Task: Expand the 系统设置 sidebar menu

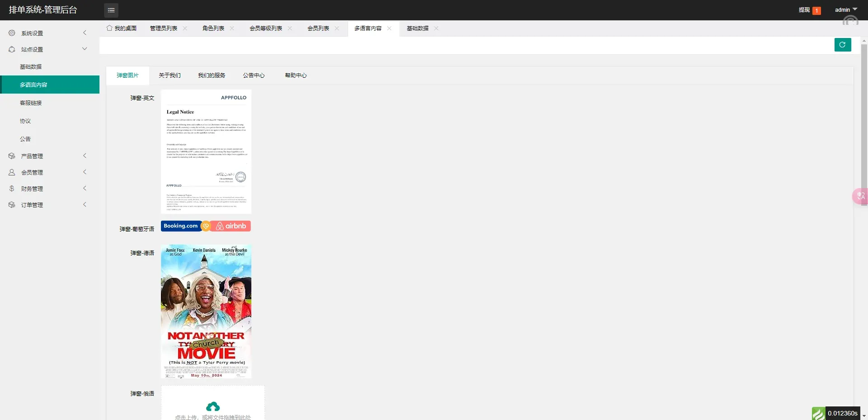Action: pyautogui.click(x=47, y=33)
